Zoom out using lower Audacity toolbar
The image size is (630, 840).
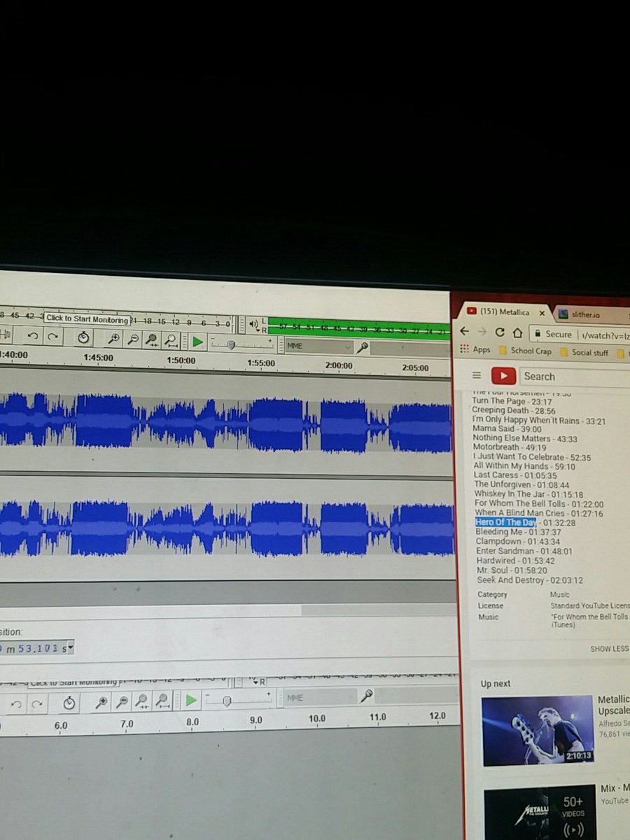[x=122, y=700]
